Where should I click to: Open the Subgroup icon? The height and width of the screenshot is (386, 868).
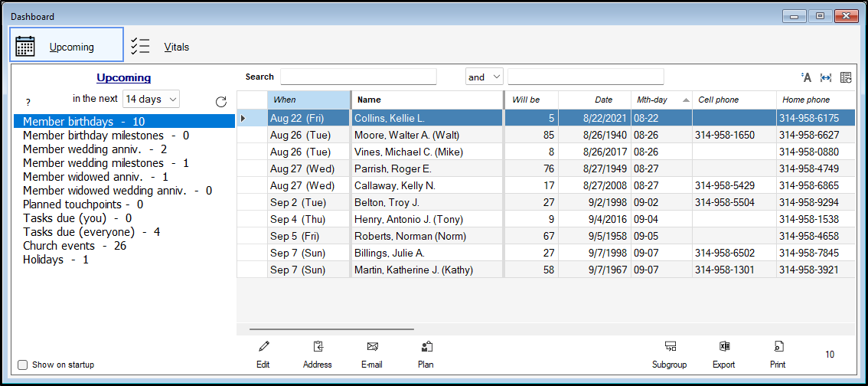tap(670, 347)
